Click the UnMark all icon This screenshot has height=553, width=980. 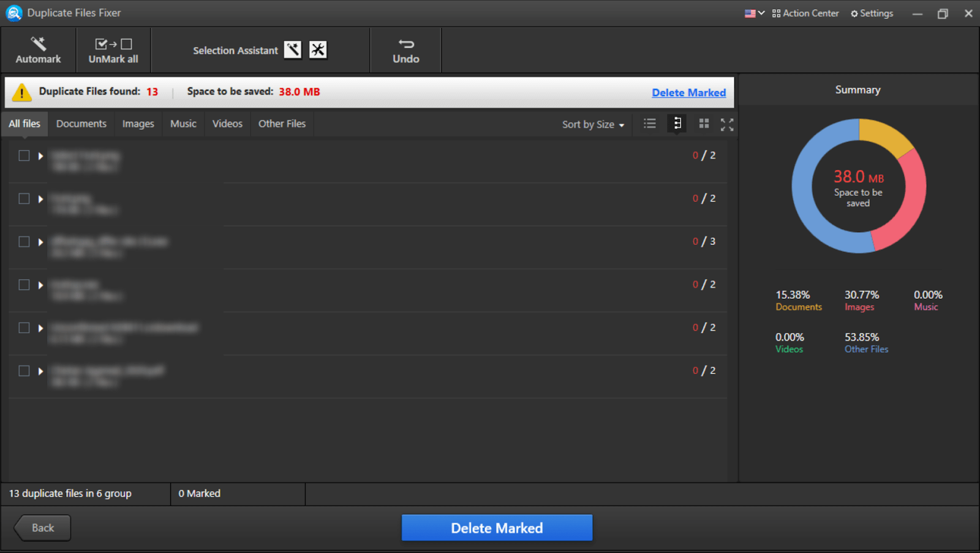tap(113, 44)
